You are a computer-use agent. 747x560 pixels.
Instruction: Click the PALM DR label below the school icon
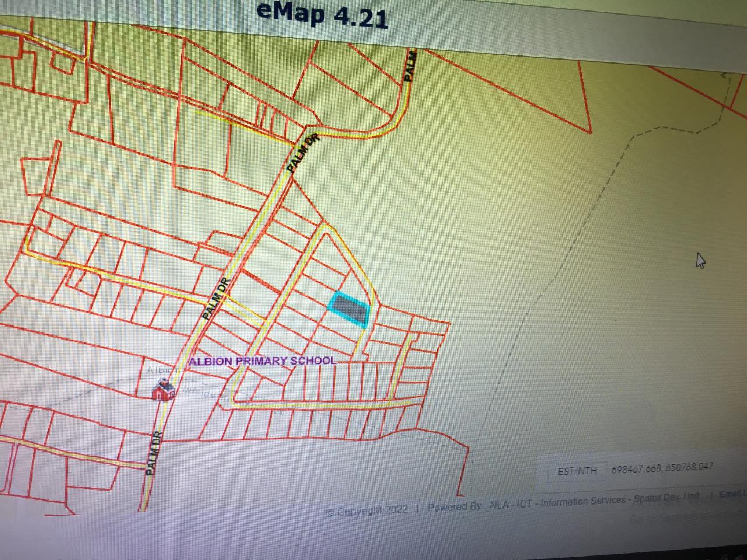[x=153, y=453]
